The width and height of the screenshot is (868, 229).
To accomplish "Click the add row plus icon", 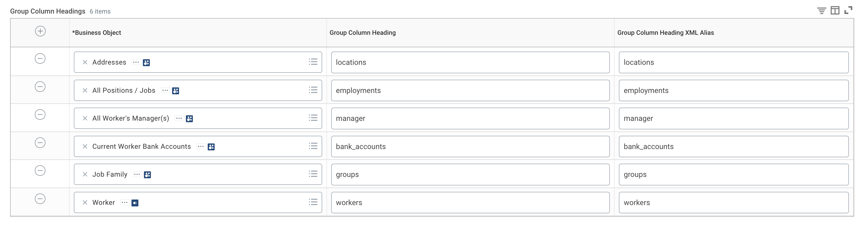I will (x=40, y=31).
